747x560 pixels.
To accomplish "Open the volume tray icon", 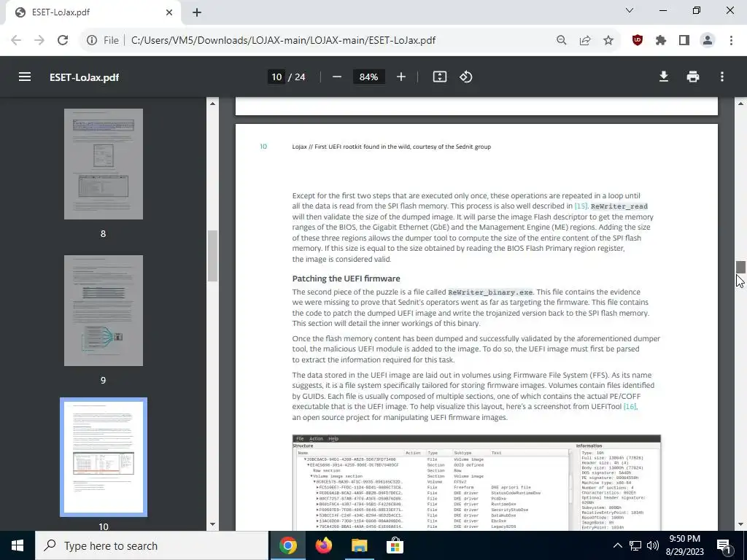I will pyautogui.click(x=653, y=545).
